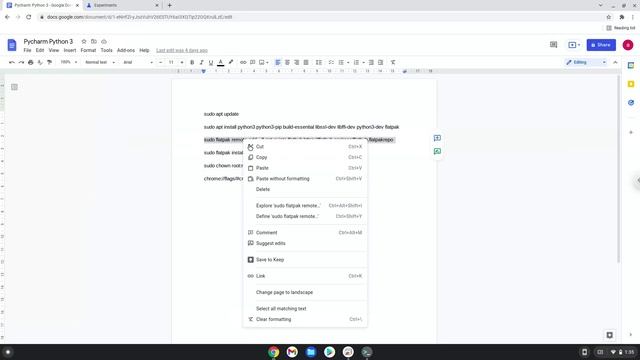Open comment history icon near Share
This screenshot has width=640, height=360.
(x=553, y=44)
